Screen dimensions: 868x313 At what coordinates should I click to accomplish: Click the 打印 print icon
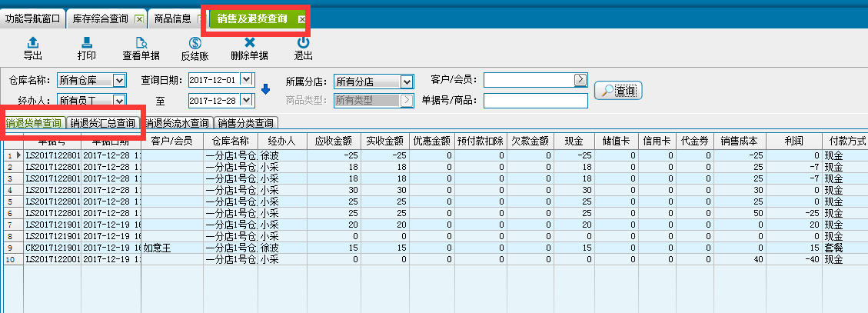[87, 44]
